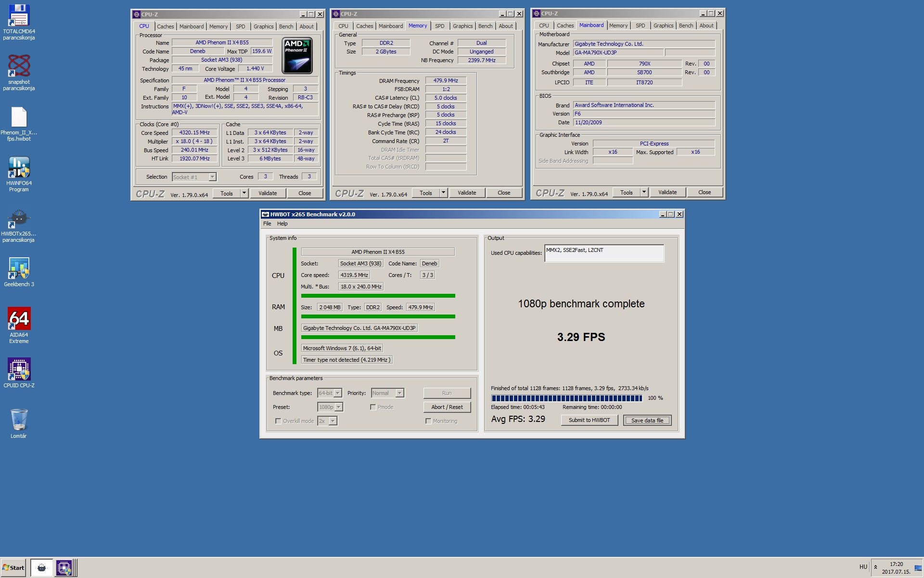Open Preset 1080p dropdown
Image resolution: width=924 pixels, height=578 pixels.
pos(339,407)
